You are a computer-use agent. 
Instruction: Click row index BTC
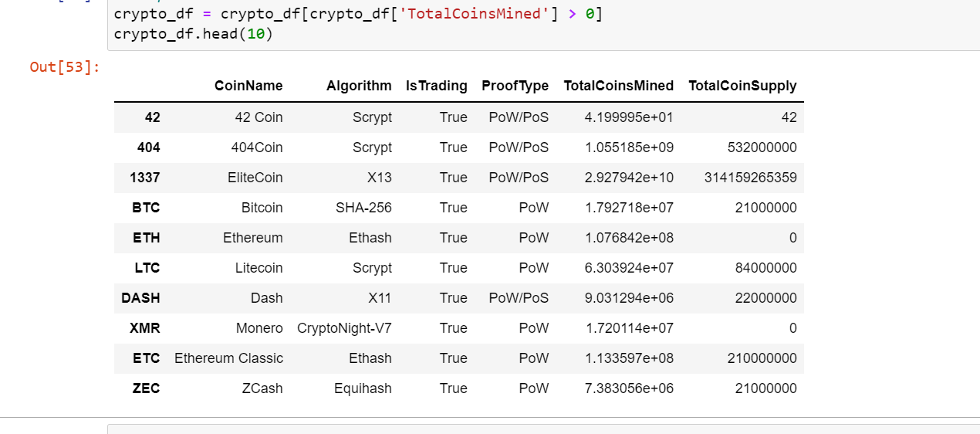pyautogui.click(x=146, y=208)
